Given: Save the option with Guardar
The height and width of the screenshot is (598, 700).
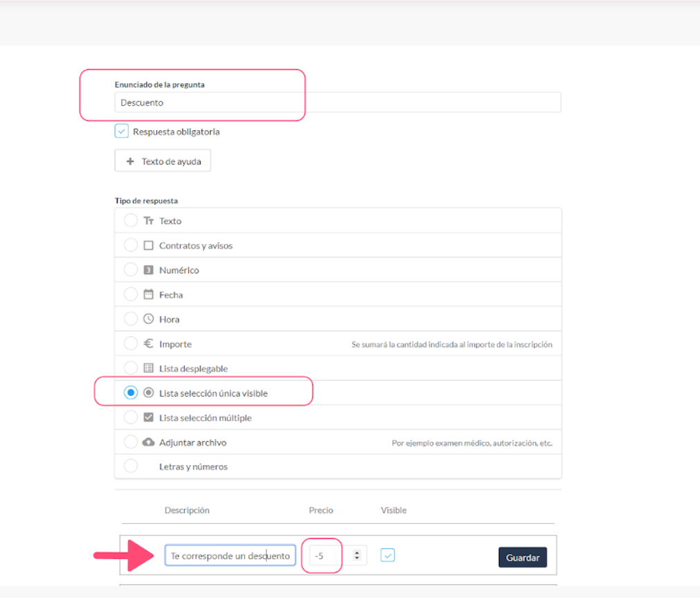Looking at the screenshot, I should (x=522, y=557).
